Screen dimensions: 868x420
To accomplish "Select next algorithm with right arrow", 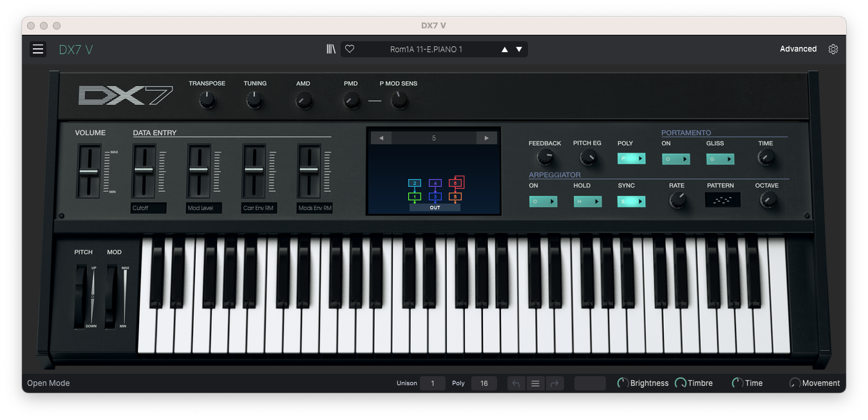I will coord(486,138).
